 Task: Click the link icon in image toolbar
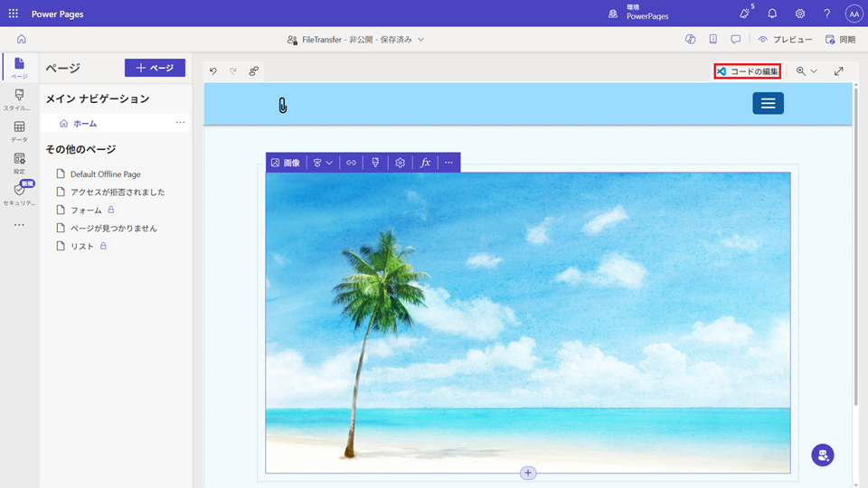click(351, 163)
